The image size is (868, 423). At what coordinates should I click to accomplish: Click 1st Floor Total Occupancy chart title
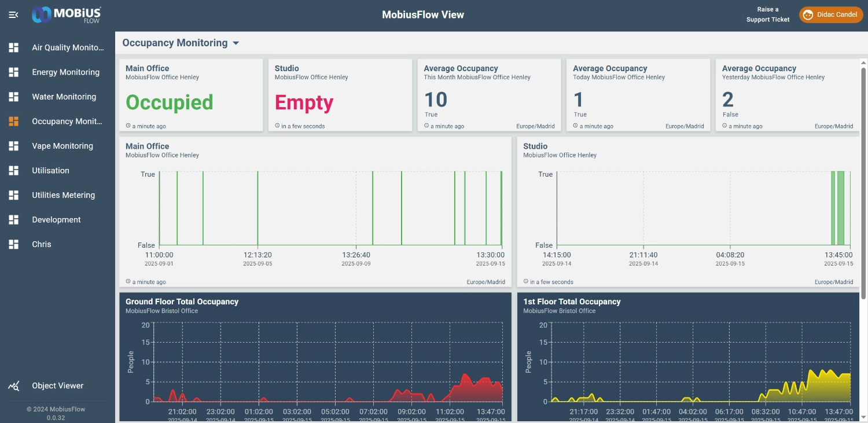[x=572, y=301]
